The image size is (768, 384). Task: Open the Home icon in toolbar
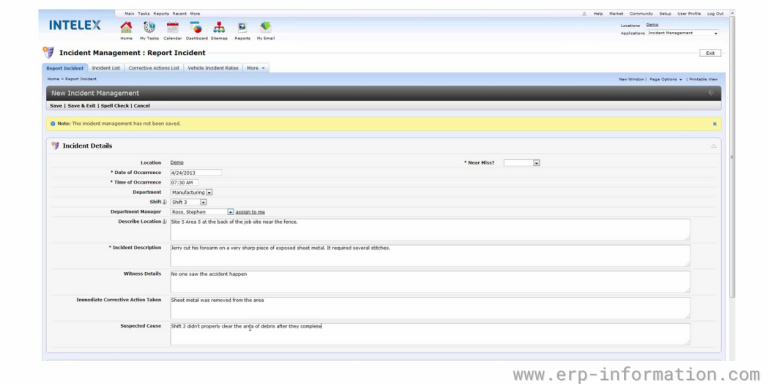pos(126,27)
